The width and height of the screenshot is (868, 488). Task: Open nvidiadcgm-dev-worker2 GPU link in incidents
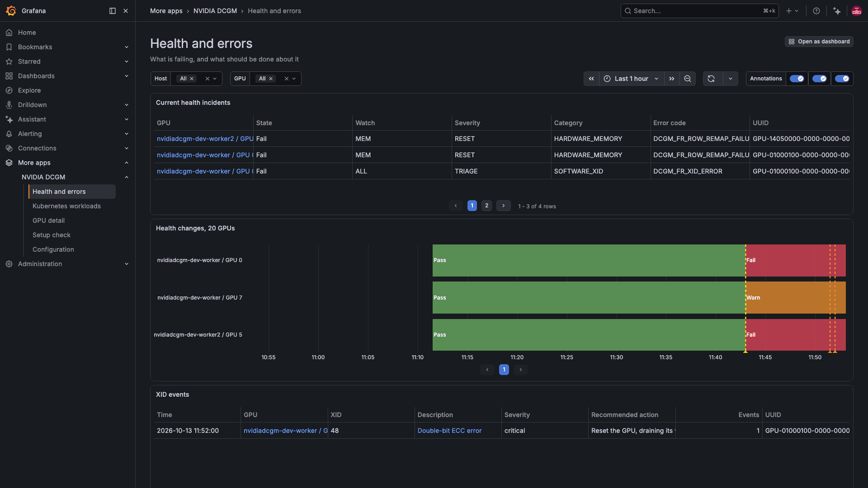tap(205, 139)
